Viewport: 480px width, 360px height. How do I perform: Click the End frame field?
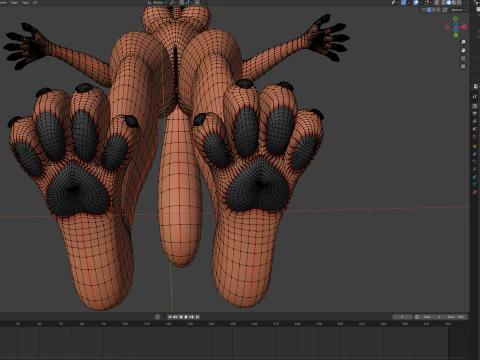(456, 317)
